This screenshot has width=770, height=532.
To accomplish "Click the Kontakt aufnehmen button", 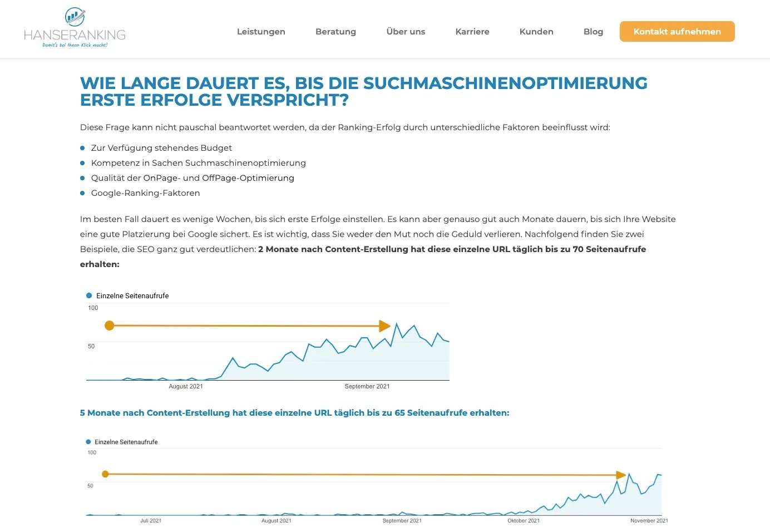I will point(677,31).
